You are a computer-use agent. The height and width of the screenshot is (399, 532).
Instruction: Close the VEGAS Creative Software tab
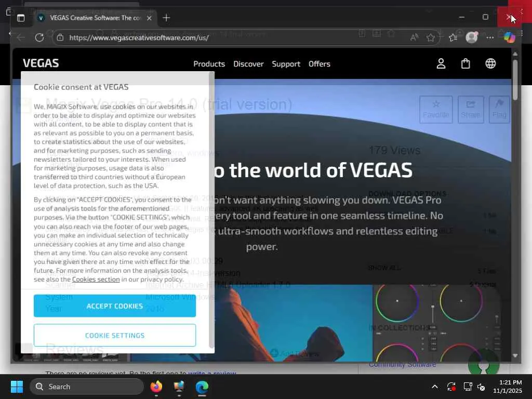[x=149, y=18]
